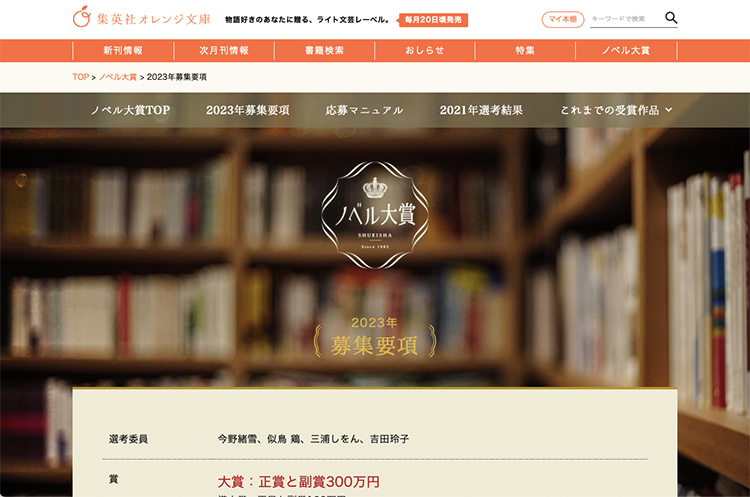
Task: Select the 2023年募集要項 tab
Action: coord(248,110)
